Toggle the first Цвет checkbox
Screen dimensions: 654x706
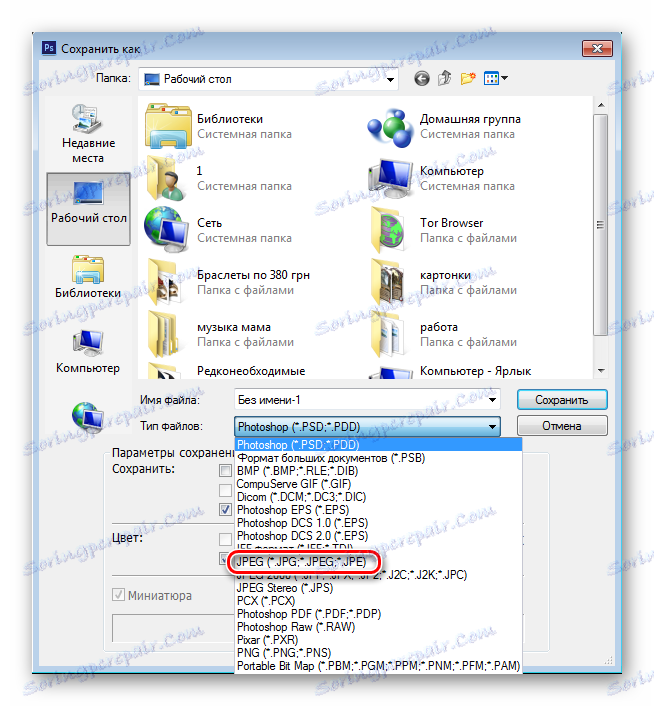(x=225, y=539)
